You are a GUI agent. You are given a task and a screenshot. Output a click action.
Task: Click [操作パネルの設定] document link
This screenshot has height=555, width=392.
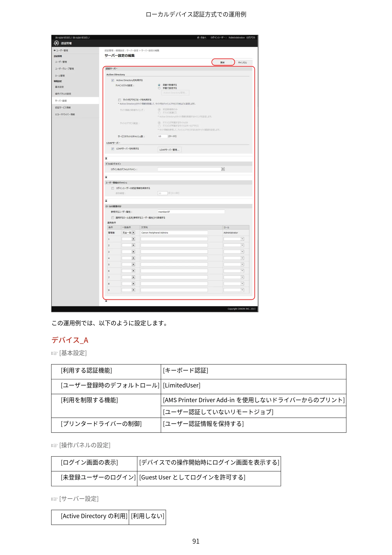(x=85, y=445)
